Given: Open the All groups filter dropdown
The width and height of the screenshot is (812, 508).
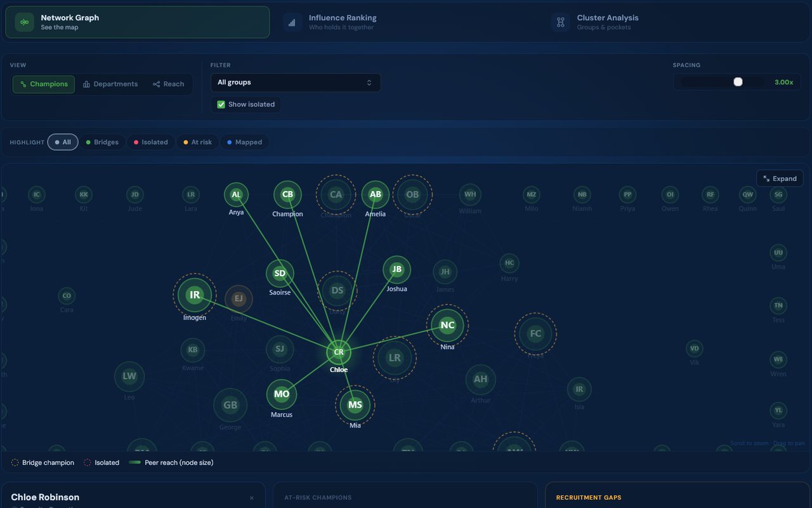Looking at the screenshot, I should (296, 83).
